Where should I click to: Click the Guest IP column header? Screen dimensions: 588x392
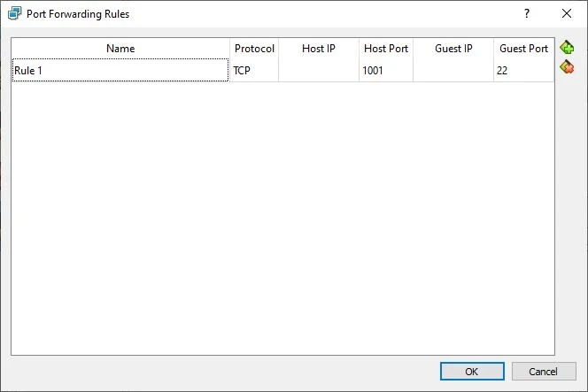(x=453, y=49)
